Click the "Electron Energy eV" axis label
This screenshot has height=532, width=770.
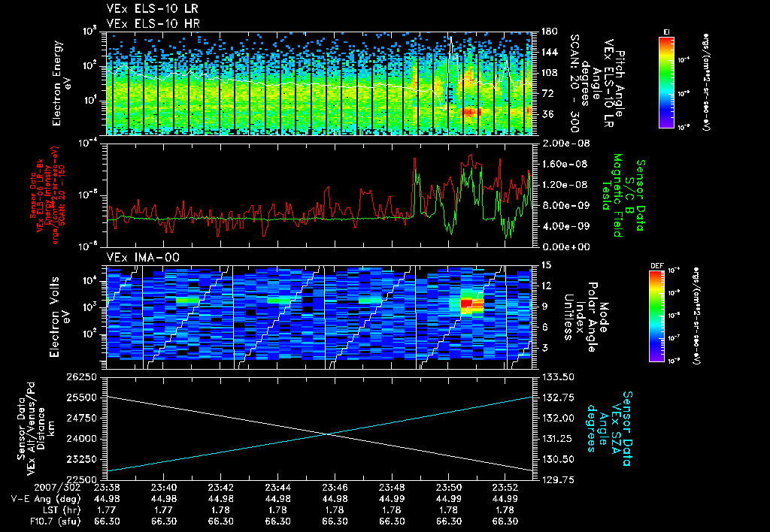coord(62,83)
